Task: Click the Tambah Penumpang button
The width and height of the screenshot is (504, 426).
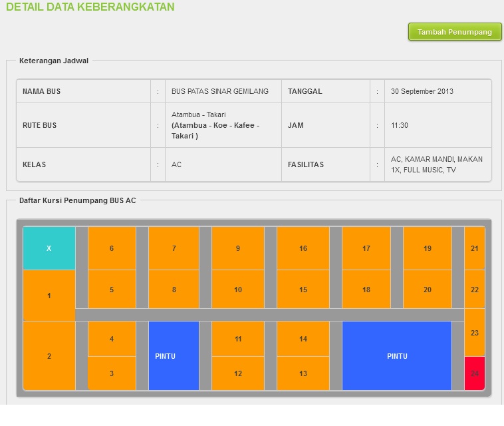Action: [x=455, y=32]
